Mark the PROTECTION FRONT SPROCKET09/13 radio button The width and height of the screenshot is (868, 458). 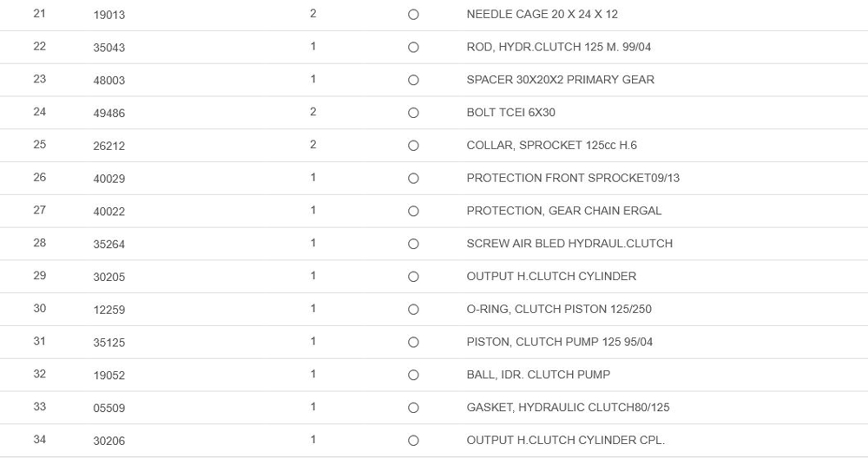coord(413,179)
